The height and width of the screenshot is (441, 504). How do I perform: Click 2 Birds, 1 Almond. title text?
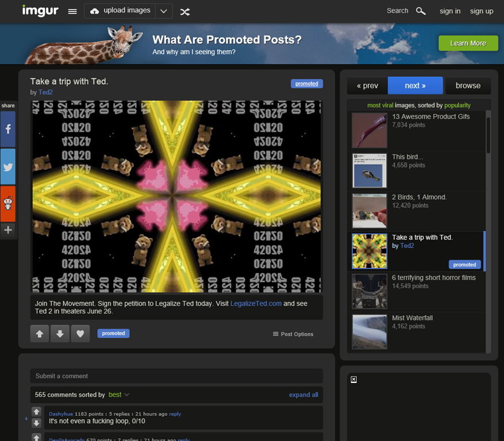pyautogui.click(x=419, y=197)
